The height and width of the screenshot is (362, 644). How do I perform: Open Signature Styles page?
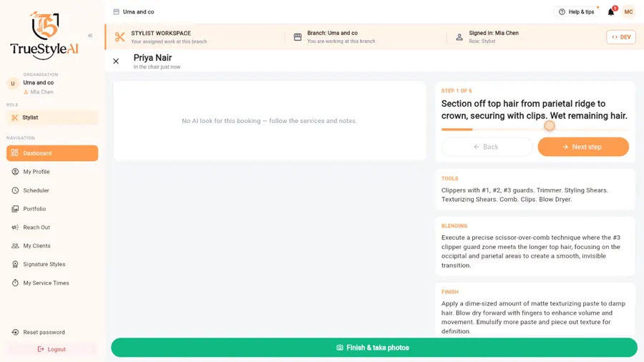(52, 264)
